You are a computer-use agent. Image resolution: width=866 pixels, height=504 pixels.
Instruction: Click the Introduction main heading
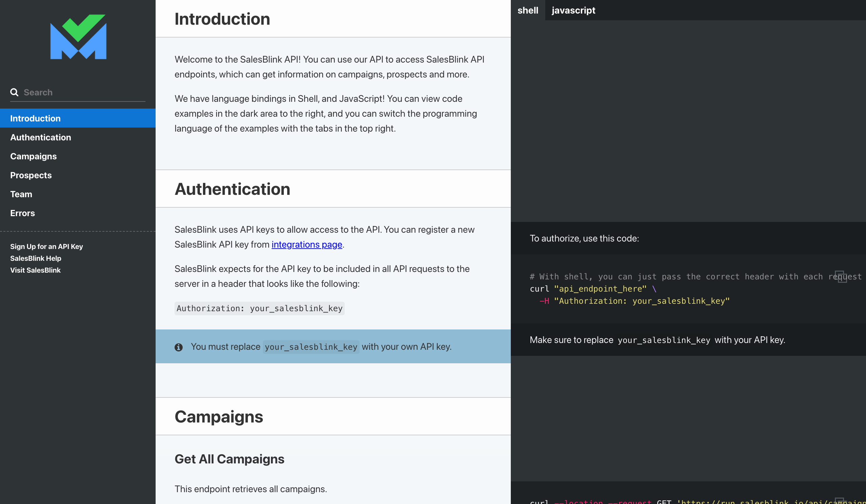(222, 19)
